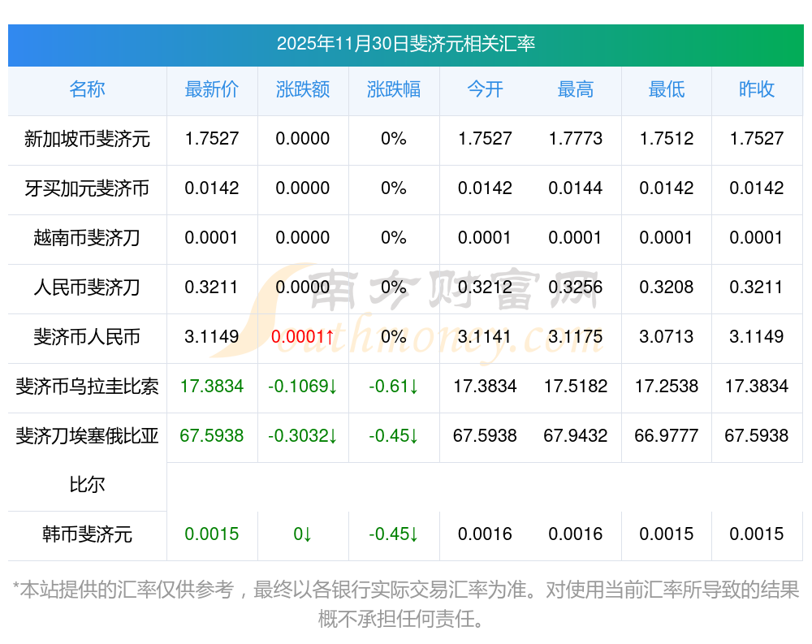Select the change value 0↓ for 韩币斐济元
This screenshot has width=812, height=644.
pos(303,534)
